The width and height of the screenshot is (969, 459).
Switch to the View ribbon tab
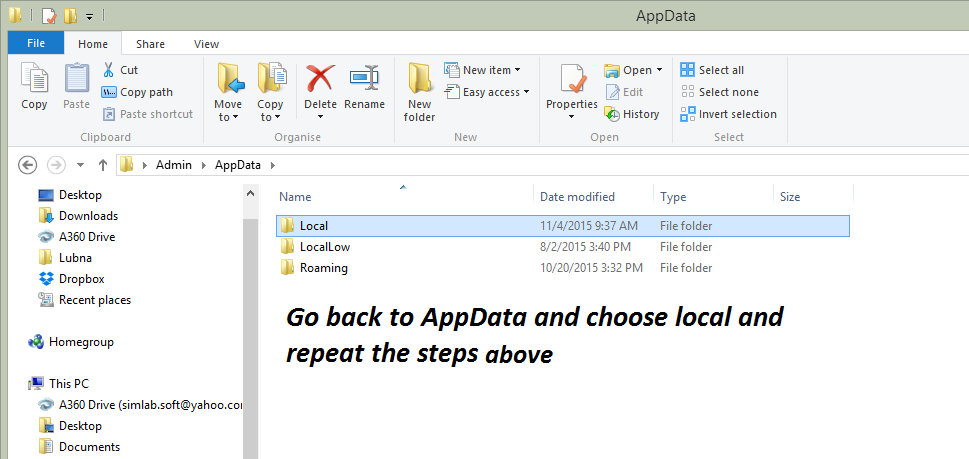click(x=206, y=44)
